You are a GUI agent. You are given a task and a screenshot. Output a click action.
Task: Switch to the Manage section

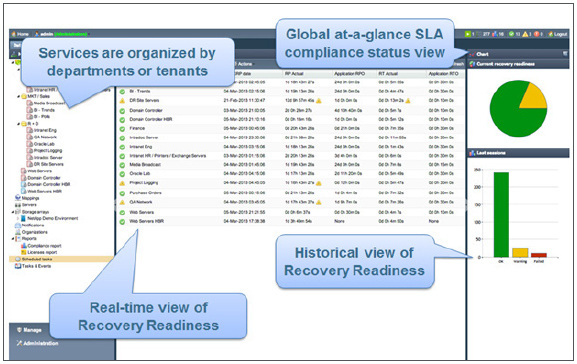29,330
